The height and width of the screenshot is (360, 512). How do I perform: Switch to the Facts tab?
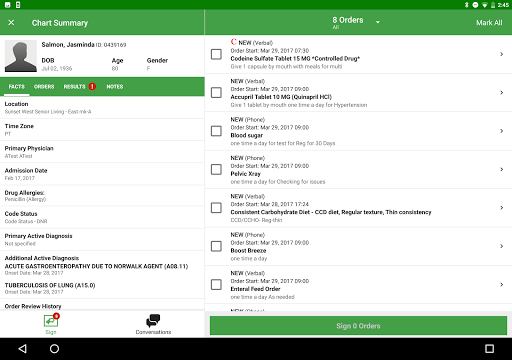17,87
